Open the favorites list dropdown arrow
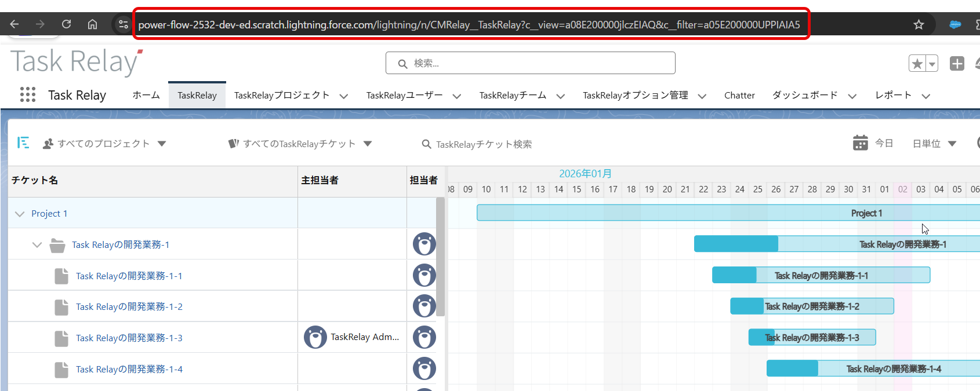This screenshot has height=391, width=980. click(x=932, y=64)
